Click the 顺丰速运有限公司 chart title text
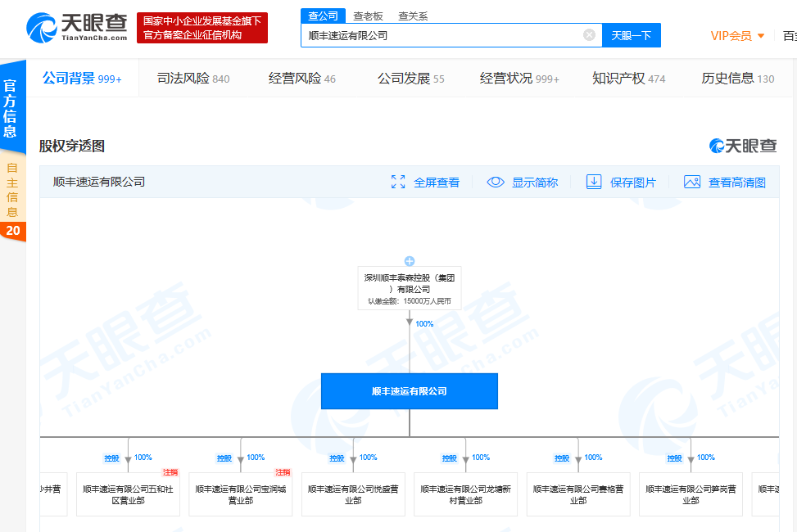The height and width of the screenshot is (532, 797). click(99, 182)
